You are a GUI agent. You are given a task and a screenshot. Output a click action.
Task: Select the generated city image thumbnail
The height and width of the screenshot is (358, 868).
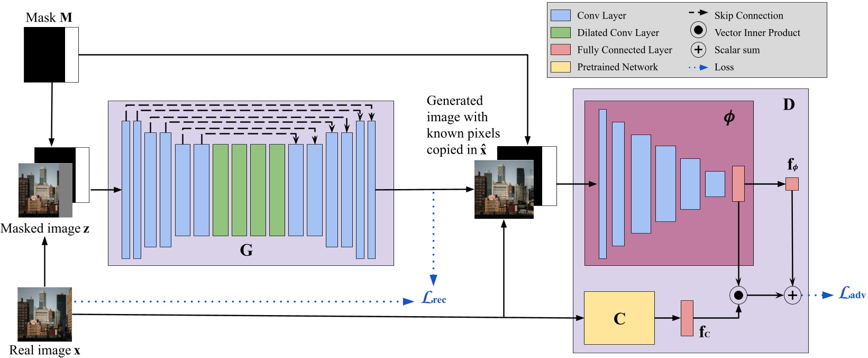tap(504, 189)
